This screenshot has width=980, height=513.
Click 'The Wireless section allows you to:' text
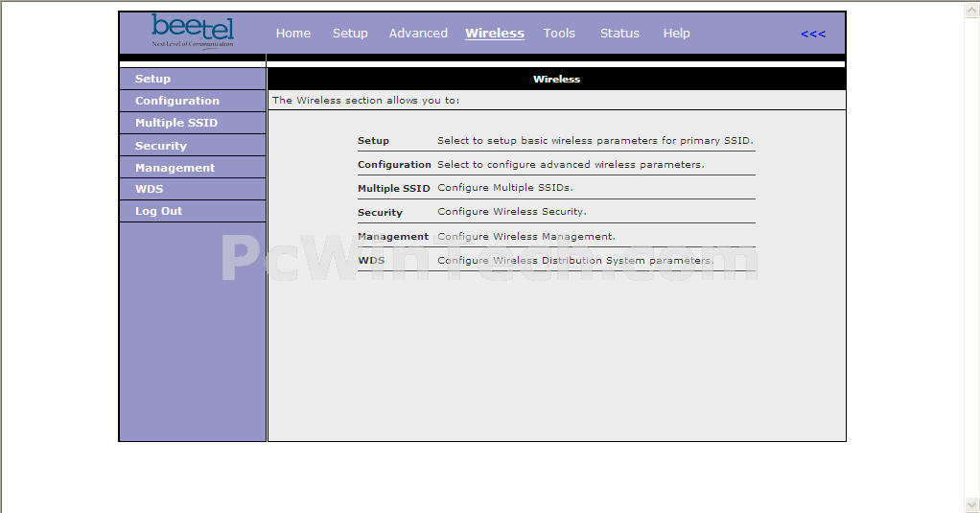coord(365,100)
